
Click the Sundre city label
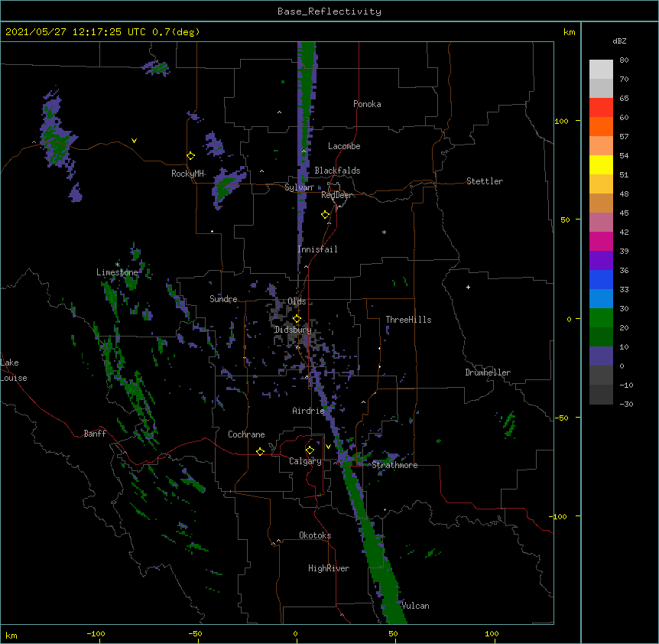click(x=223, y=299)
